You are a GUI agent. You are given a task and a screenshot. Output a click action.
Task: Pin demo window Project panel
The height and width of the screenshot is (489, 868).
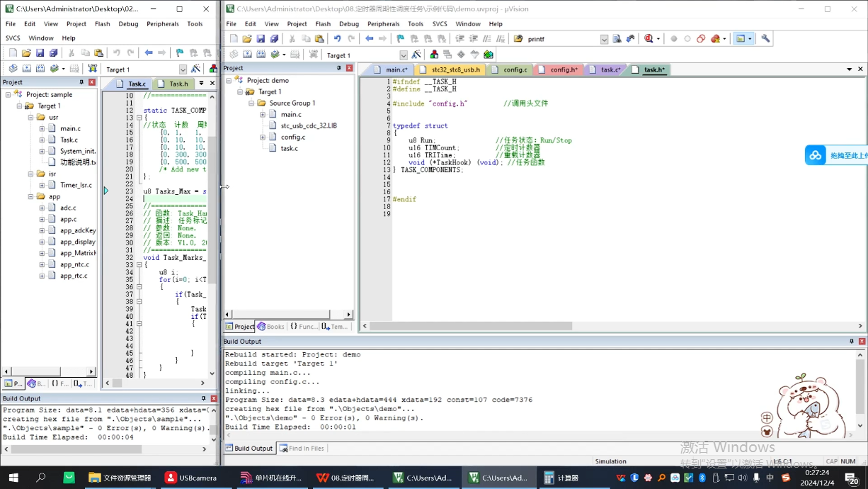tap(338, 68)
